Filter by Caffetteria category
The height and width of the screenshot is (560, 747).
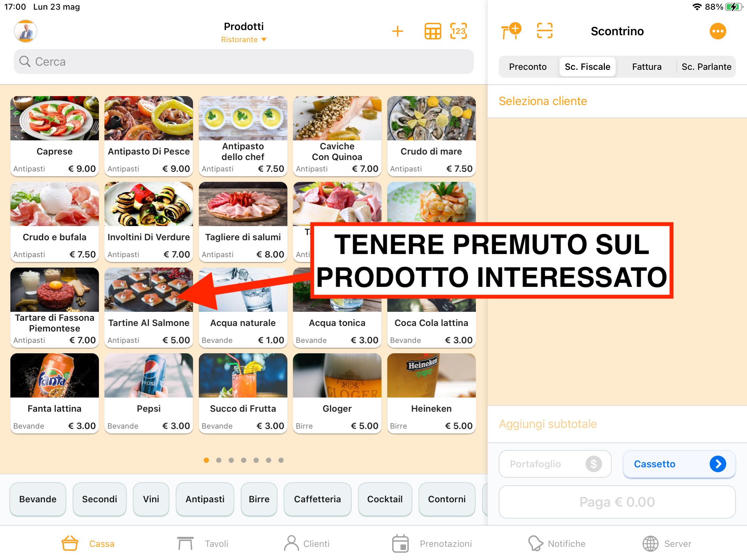pyautogui.click(x=317, y=499)
